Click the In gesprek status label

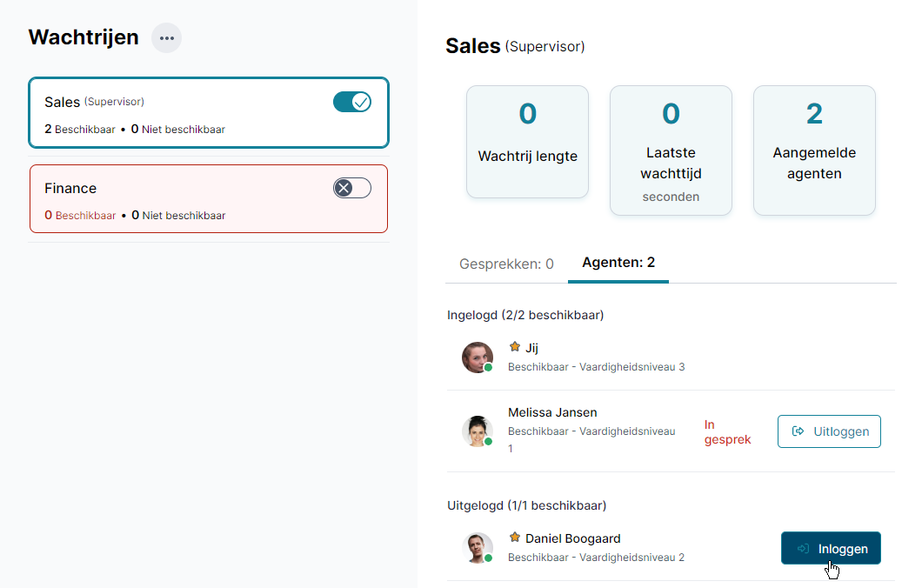click(727, 432)
